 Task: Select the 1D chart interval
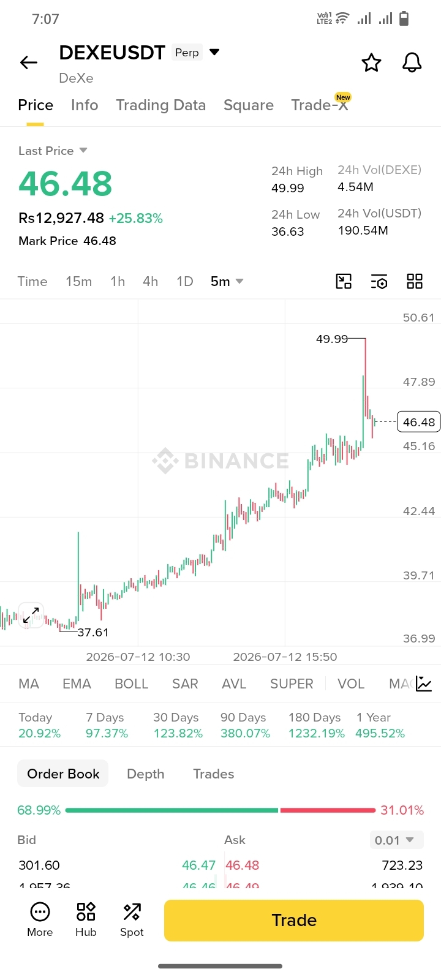click(185, 281)
